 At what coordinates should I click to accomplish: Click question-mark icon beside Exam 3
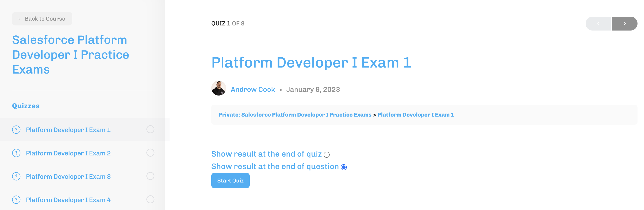pos(16,176)
